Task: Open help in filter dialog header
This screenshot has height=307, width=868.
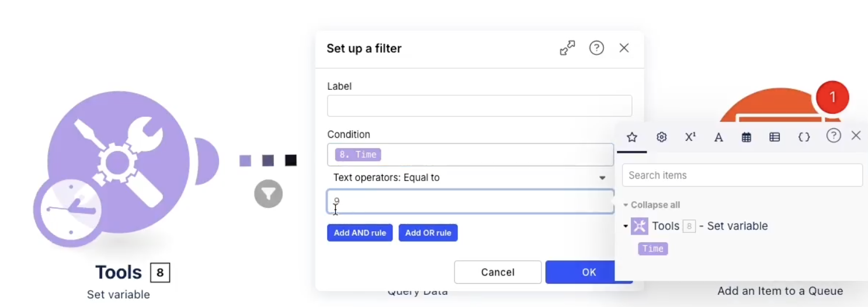Action: (x=596, y=48)
